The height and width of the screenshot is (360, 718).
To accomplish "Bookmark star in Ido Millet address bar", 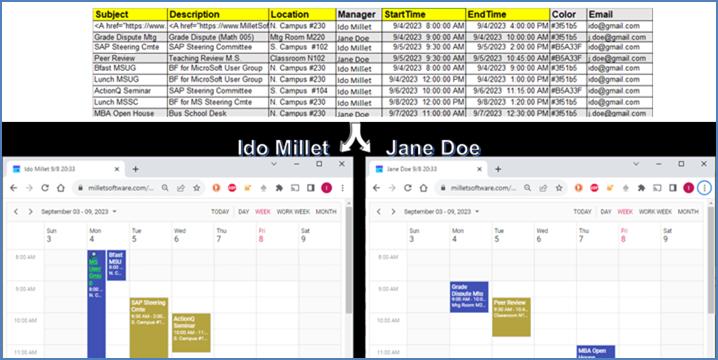I will (x=196, y=188).
